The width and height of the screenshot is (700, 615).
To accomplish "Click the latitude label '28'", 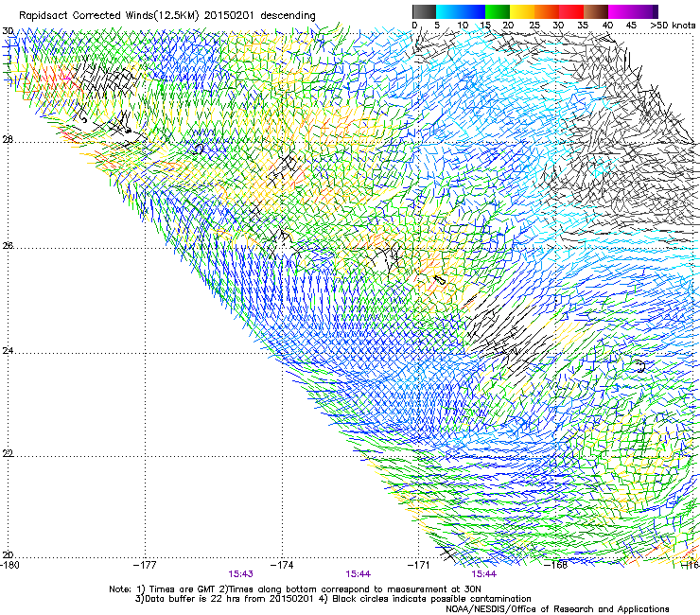I will coord(8,139).
